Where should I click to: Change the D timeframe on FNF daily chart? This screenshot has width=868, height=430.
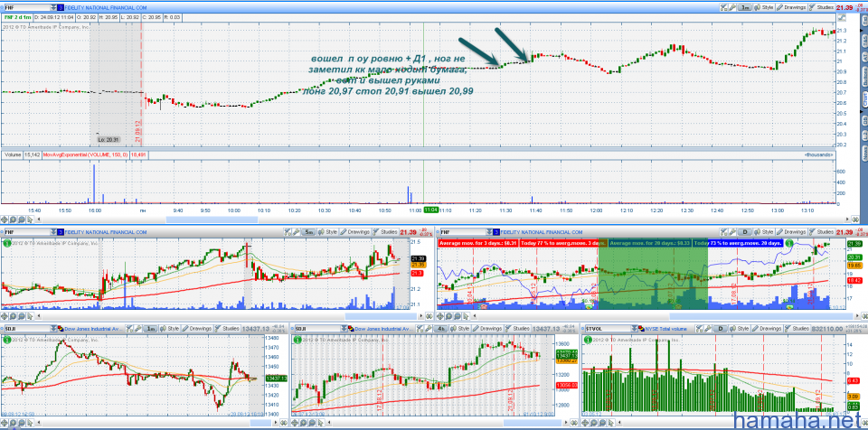[744, 232]
